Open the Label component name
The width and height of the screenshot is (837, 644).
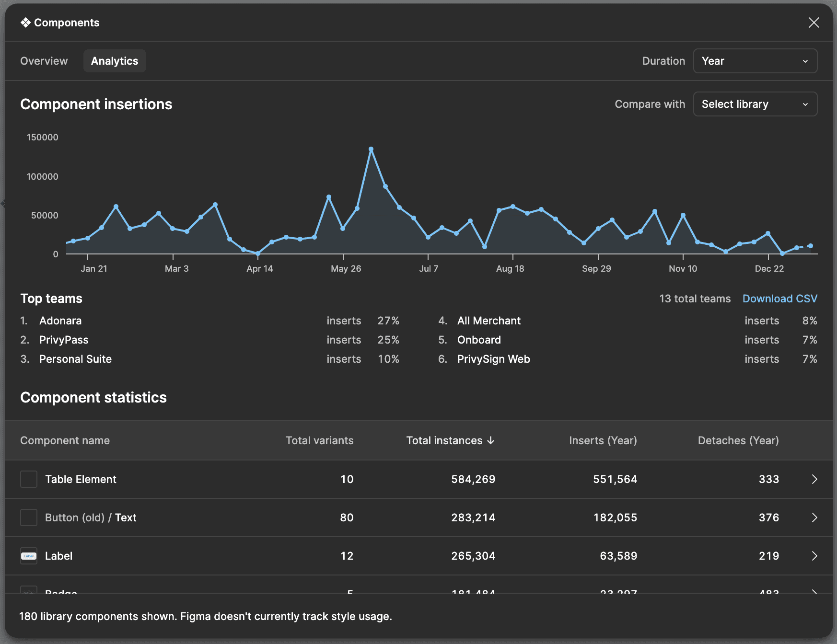coord(58,556)
